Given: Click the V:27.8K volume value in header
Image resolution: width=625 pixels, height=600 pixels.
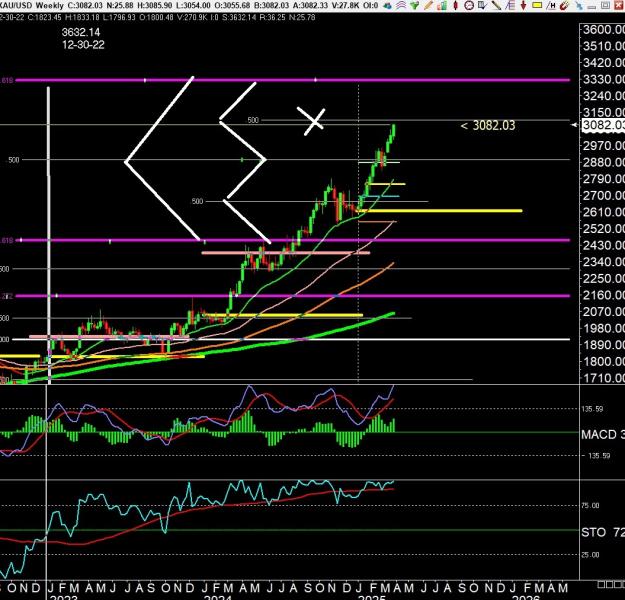Looking at the screenshot, I should coord(345,6).
